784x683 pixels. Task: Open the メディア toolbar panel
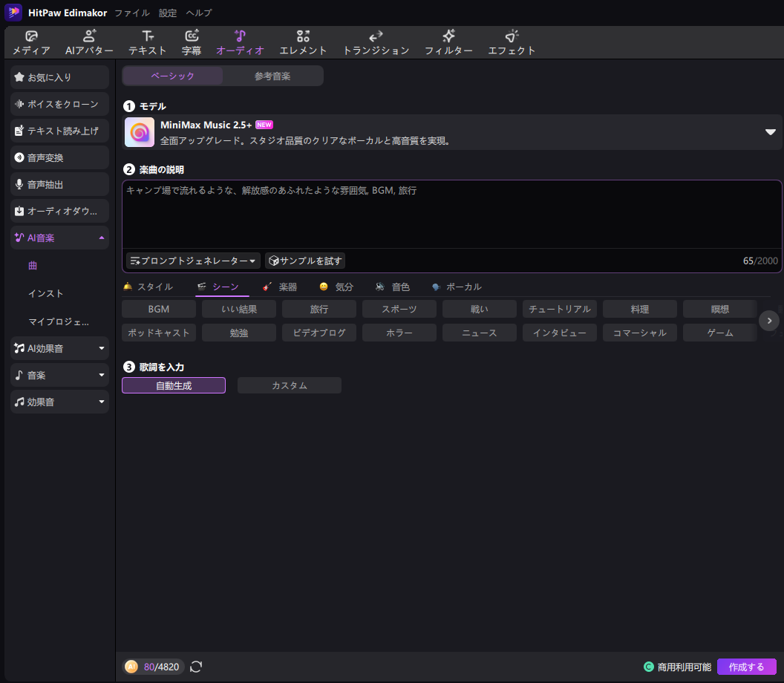pos(31,42)
